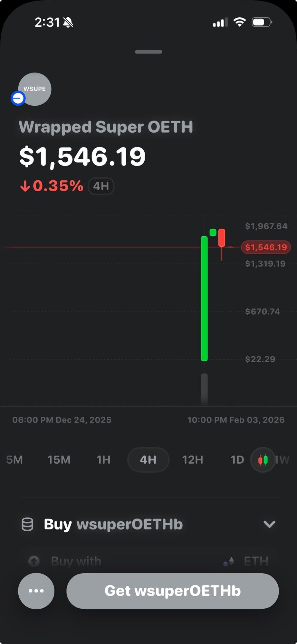Expand the Buy wsuperOETHb chevron
This screenshot has height=644, width=297.
pos(269,524)
